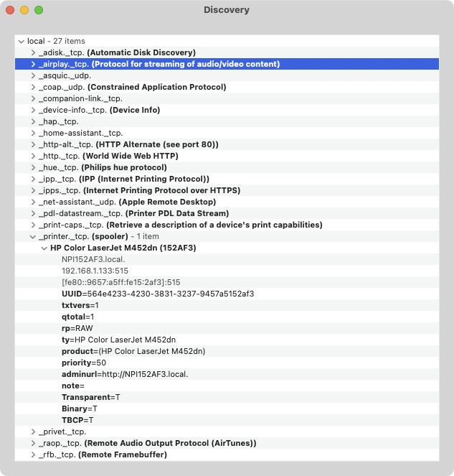Click the Binary=T entry
Viewport: 454px width, 476px height.
80,409
